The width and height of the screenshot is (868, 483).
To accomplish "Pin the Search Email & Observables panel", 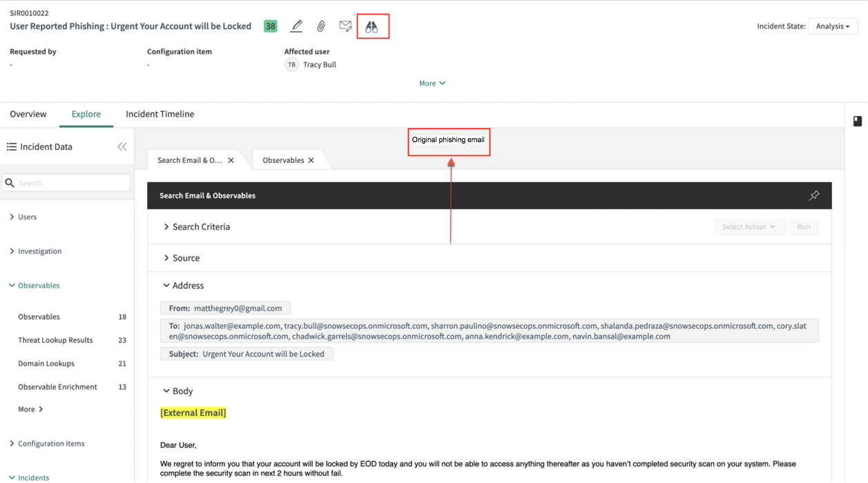I will pyautogui.click(x=814, y=195).
